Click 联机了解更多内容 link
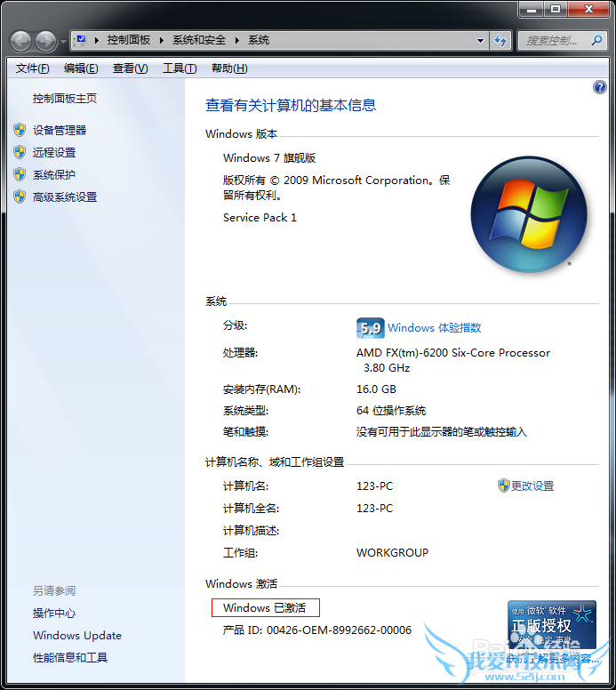 point(552,659)
